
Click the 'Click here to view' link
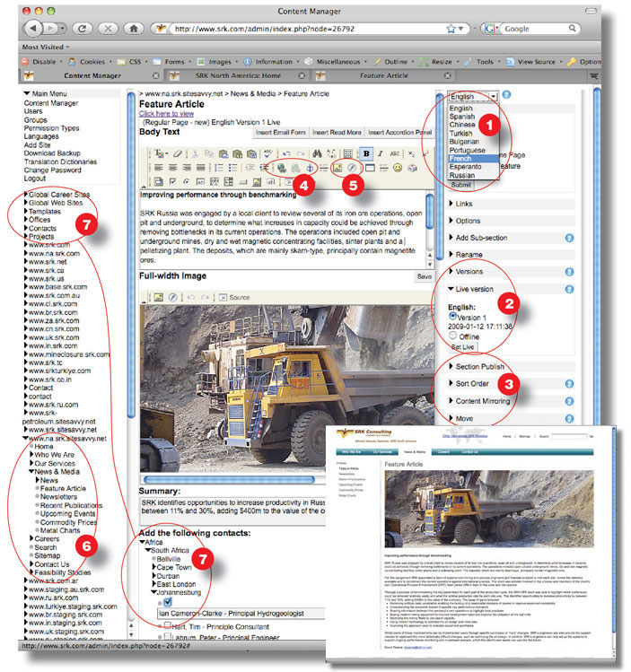point(166,114)
